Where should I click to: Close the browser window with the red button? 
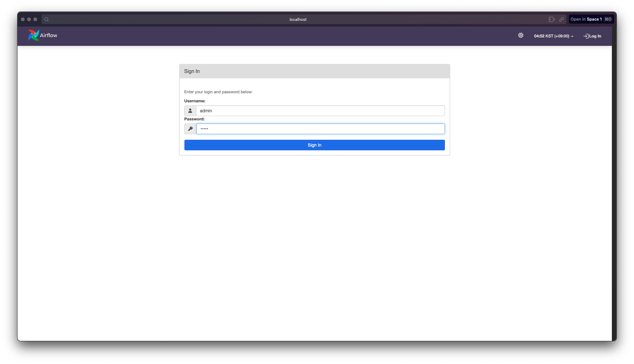click(x=23, y=19)
